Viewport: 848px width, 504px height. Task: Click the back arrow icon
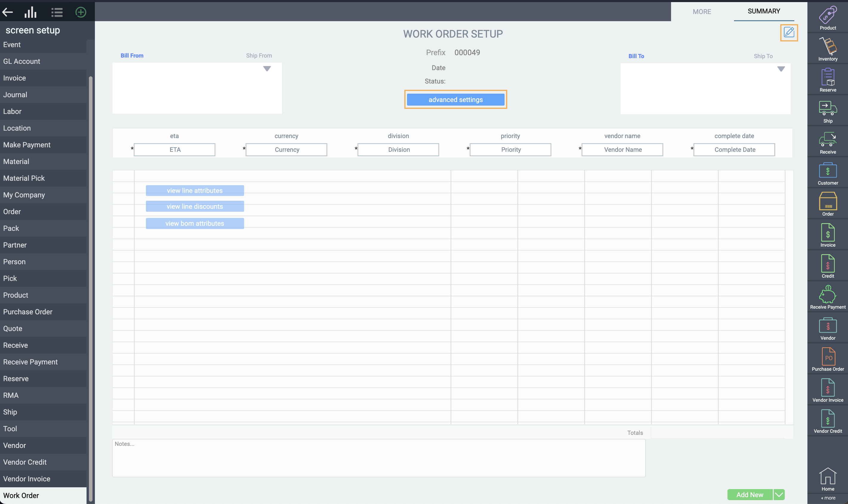click(7, 12)
